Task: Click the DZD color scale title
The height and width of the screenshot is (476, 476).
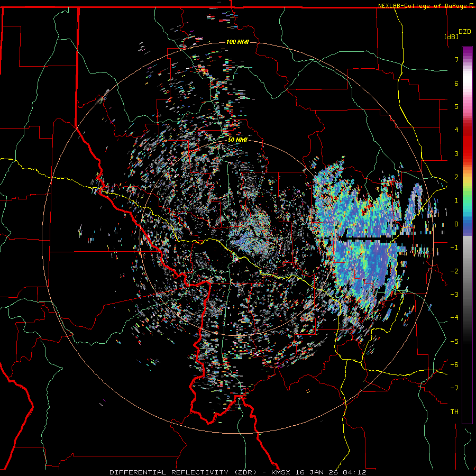Action: coord(464,32)
